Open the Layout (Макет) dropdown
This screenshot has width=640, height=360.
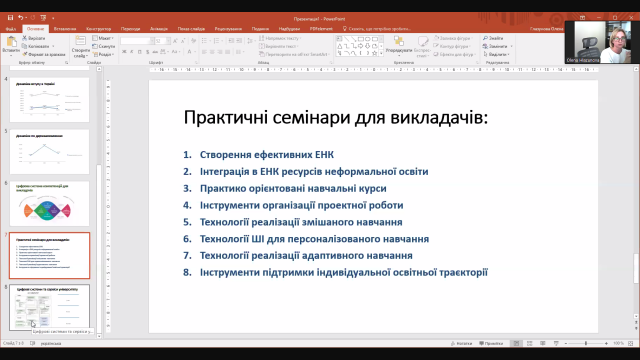click(103, 38)
